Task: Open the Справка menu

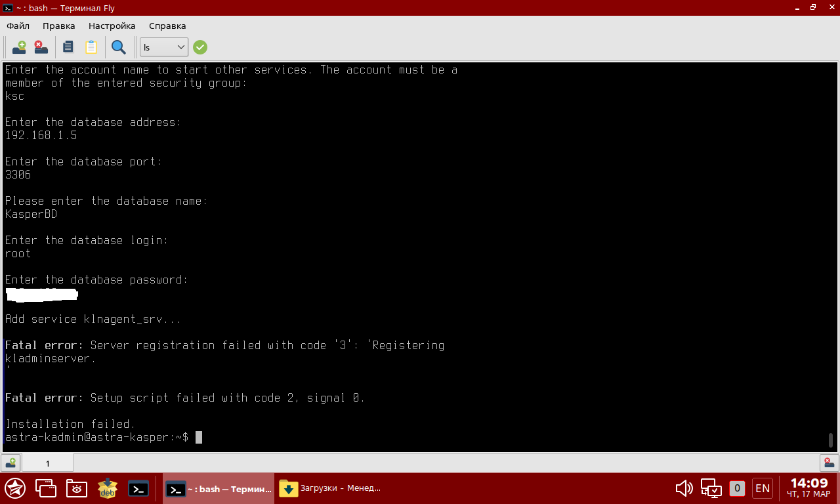Action: (167, 26)
